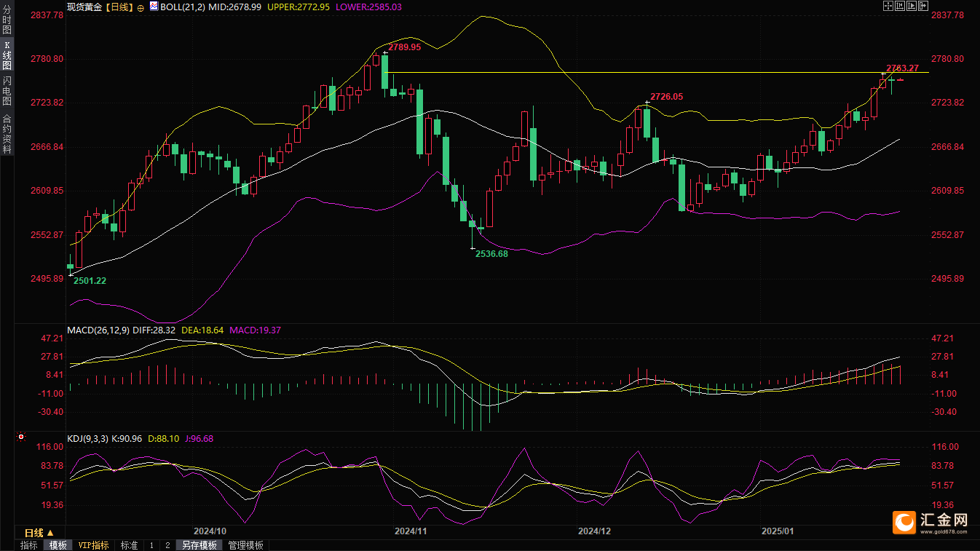Click the 2024/11 date axis label
The image size is (980, 551).
click(x=410, y=531)
